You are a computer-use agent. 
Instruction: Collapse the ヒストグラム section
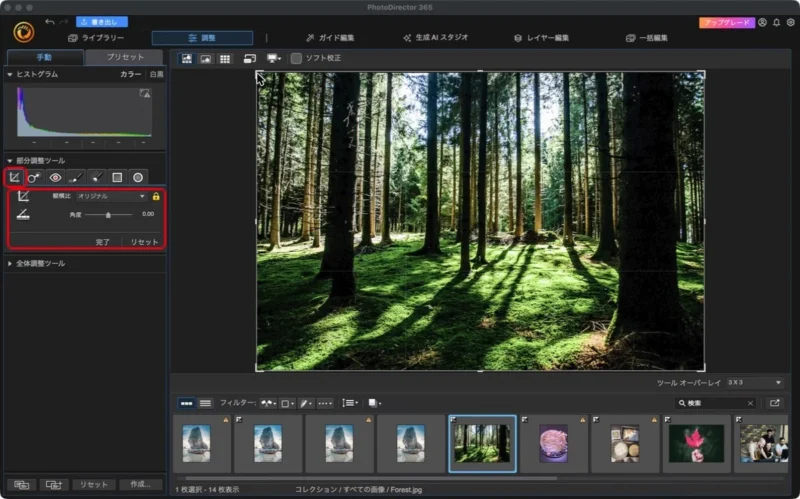[10, 74]
